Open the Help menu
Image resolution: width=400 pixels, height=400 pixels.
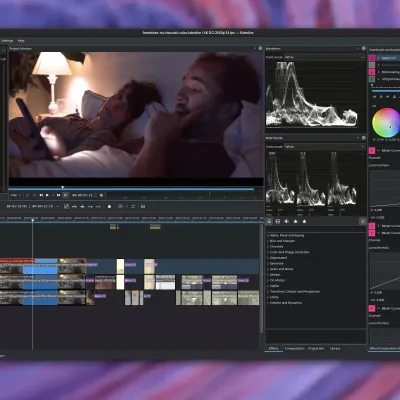coord(21,41)
